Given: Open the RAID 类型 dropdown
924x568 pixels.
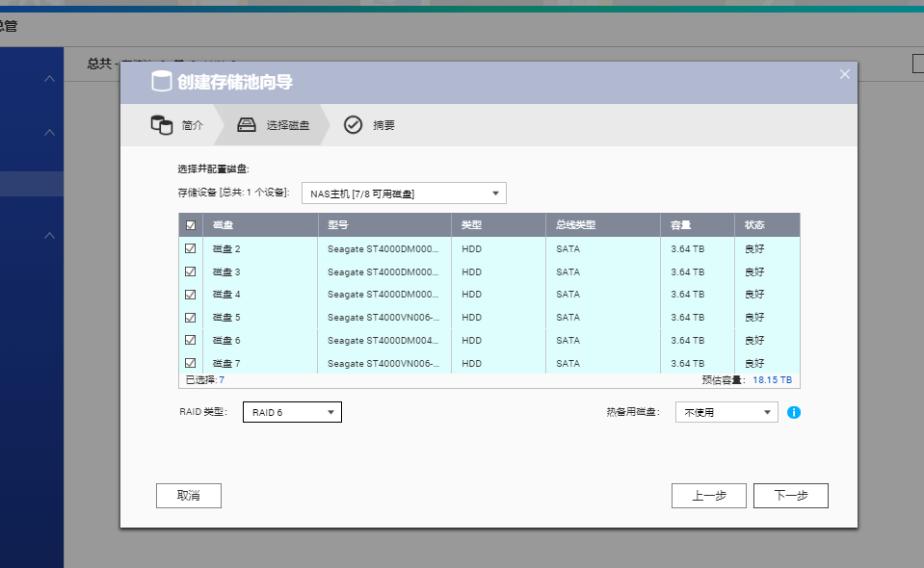Looking at the screenshot, I should pyautogui.click(x=292, y=411).
